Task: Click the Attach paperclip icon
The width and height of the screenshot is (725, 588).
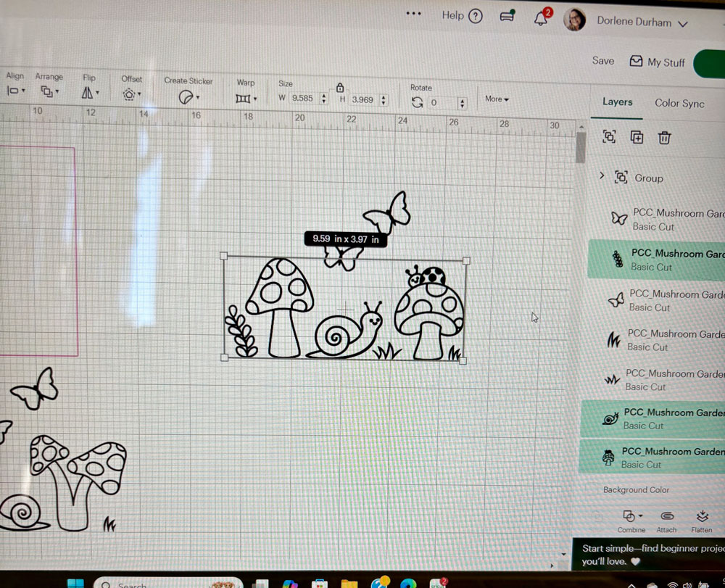Action: (x=666, y=516)
